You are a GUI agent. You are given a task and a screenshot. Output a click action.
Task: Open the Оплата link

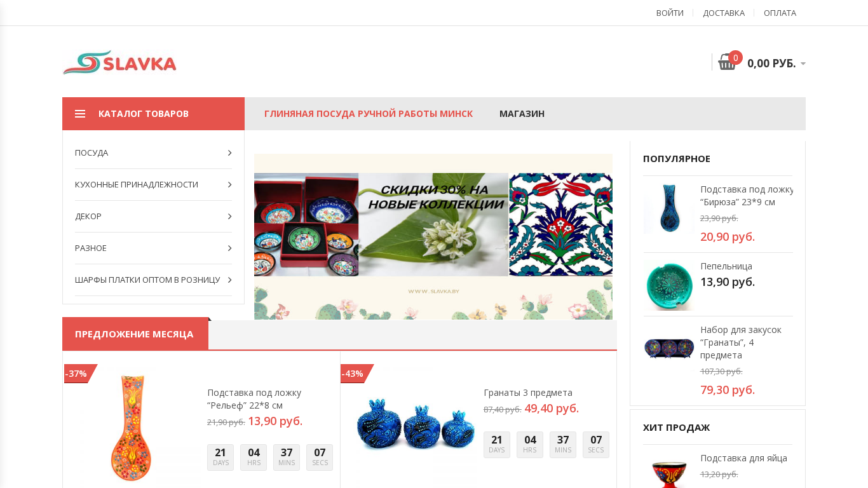pos(780,13)
